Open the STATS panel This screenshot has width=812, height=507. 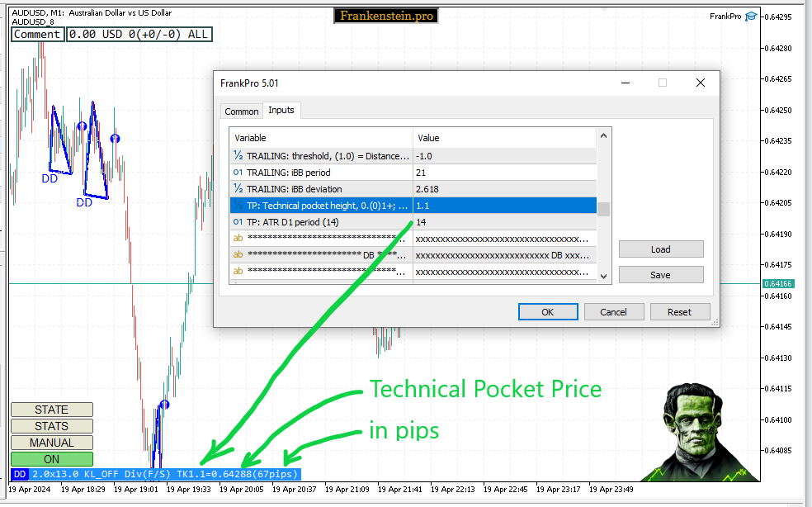(51, 426)
